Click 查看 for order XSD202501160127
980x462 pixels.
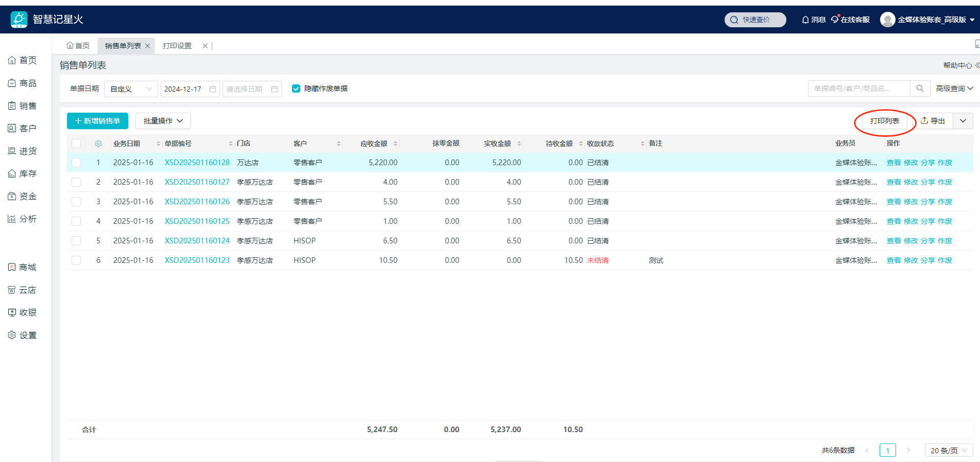pos(894,182)
